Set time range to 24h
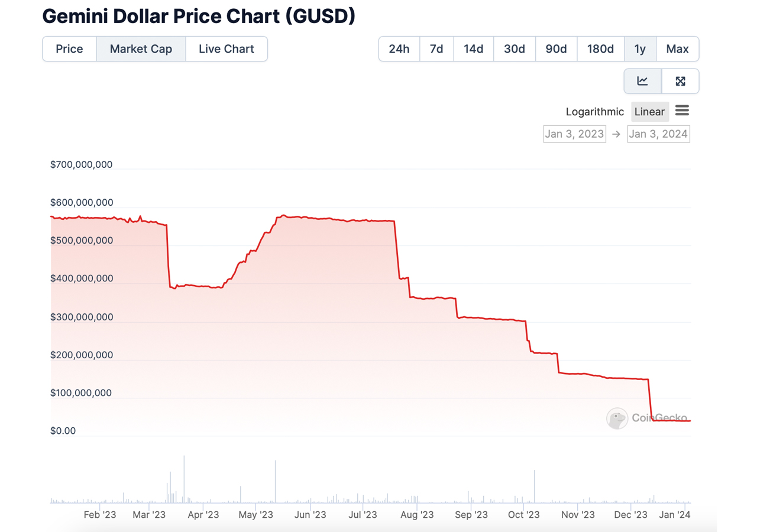The width and height of the screenshot is (757, 532). coord(399,49)
